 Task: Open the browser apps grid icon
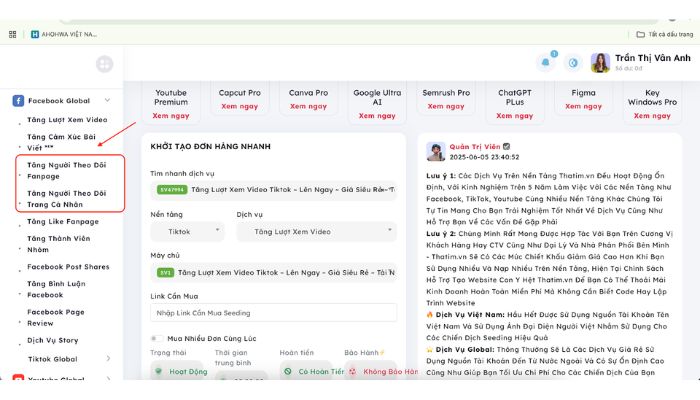(x=12, y=34)
